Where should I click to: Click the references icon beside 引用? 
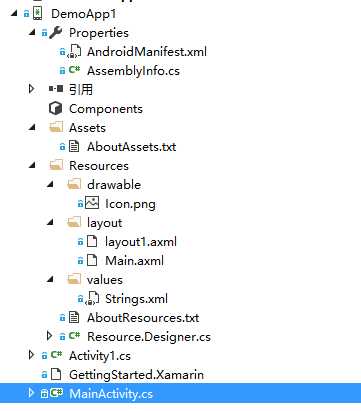tap(56, 89)
